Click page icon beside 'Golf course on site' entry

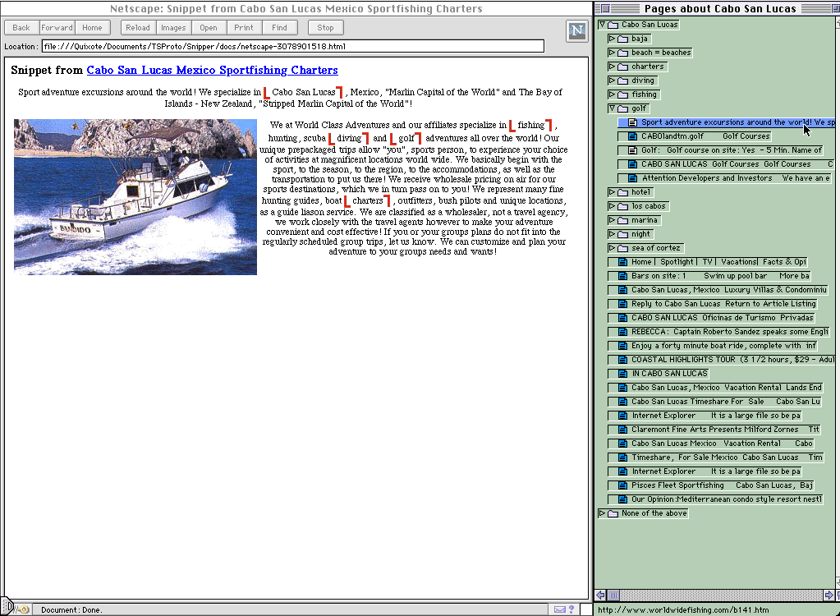[x=633, y=150]
